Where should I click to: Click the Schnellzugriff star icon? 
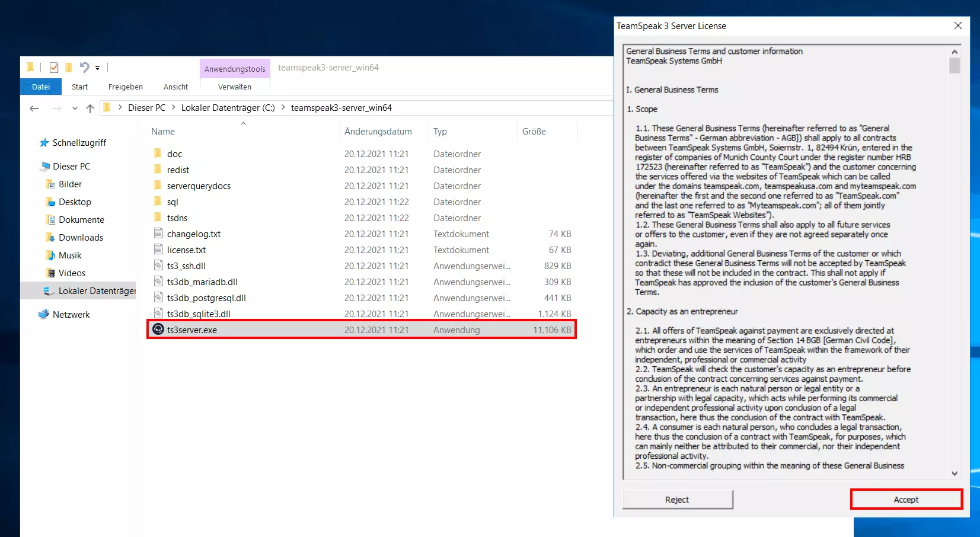tap(44, 143)
